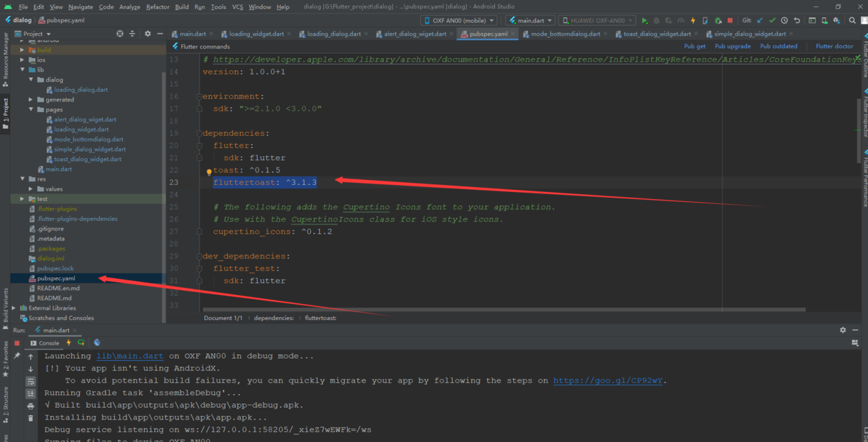Collapse all in Project panel
Screen dimensions: 868x442
(132, 34)
